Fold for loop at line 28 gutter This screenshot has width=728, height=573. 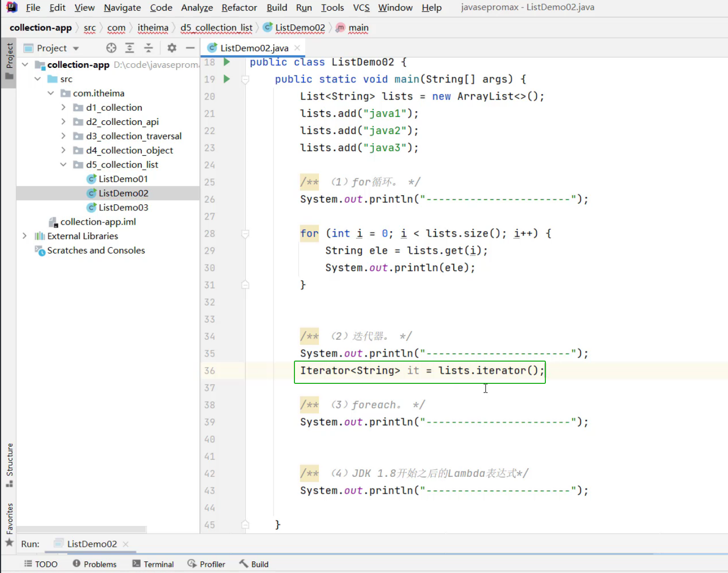click(245, 234)
